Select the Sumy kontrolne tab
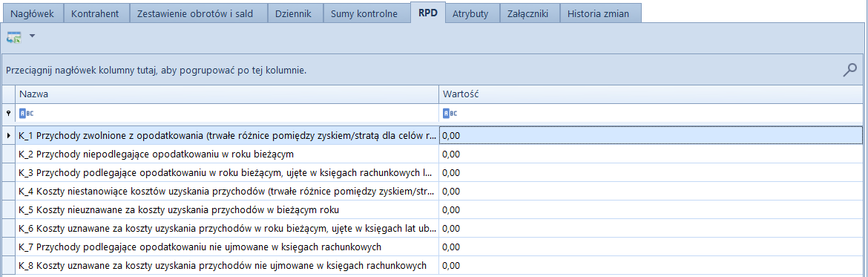 coord(364,14)
